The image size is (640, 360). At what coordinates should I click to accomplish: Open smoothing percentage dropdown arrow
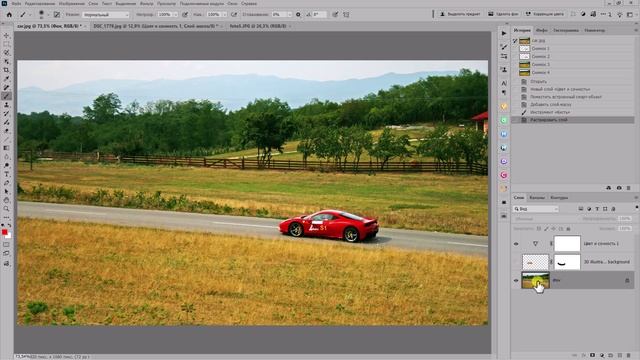(289, 15)
